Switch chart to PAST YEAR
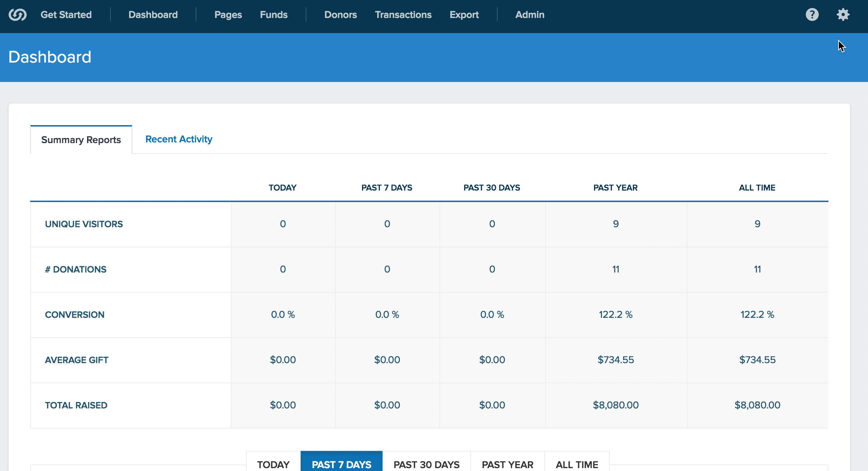The image size is (868, 471). pos(507,464)
